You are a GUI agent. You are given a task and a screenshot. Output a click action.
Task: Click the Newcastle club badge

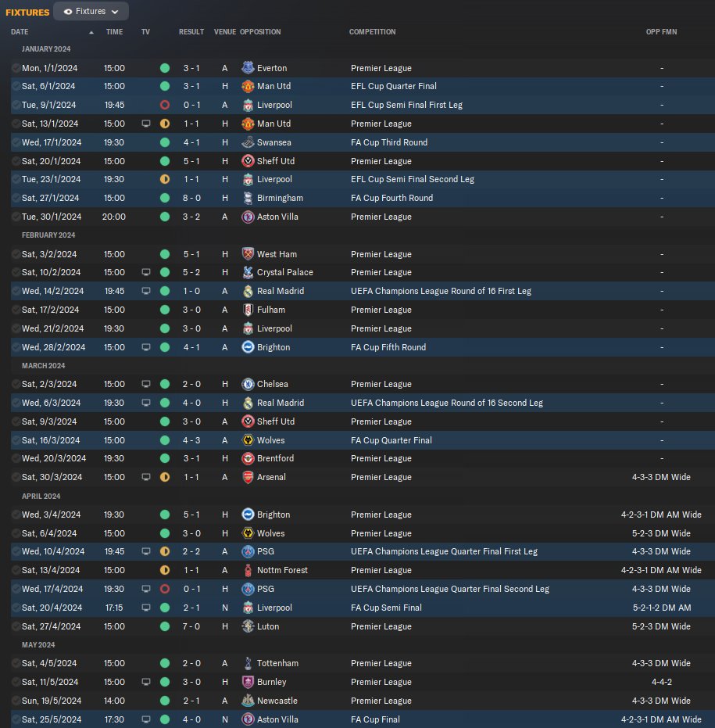point(248,701)
